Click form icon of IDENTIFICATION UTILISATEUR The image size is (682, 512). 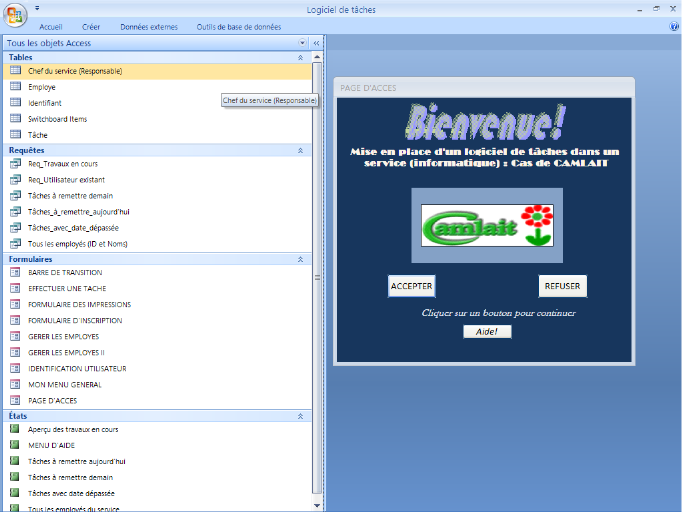(x=15, y=368)
